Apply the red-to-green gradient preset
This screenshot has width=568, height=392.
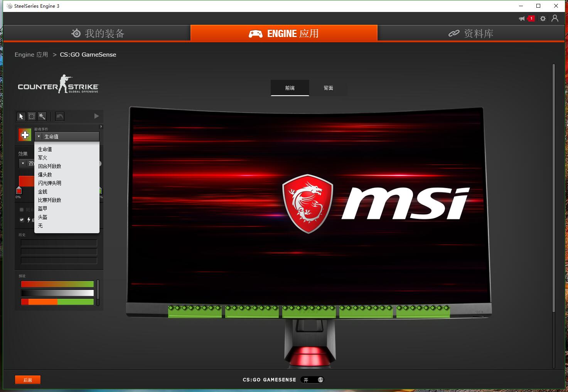click(x=57, y=284)
